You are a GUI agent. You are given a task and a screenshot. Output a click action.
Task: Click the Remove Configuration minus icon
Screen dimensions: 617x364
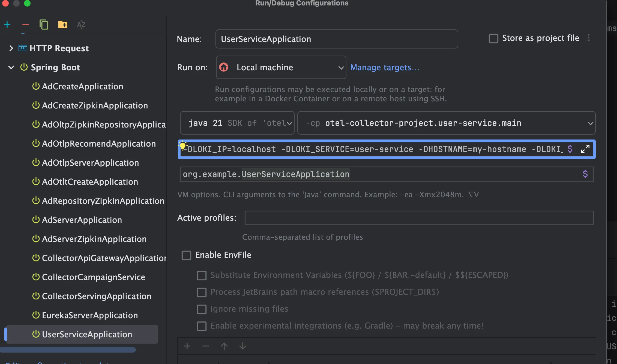(25, 25)
